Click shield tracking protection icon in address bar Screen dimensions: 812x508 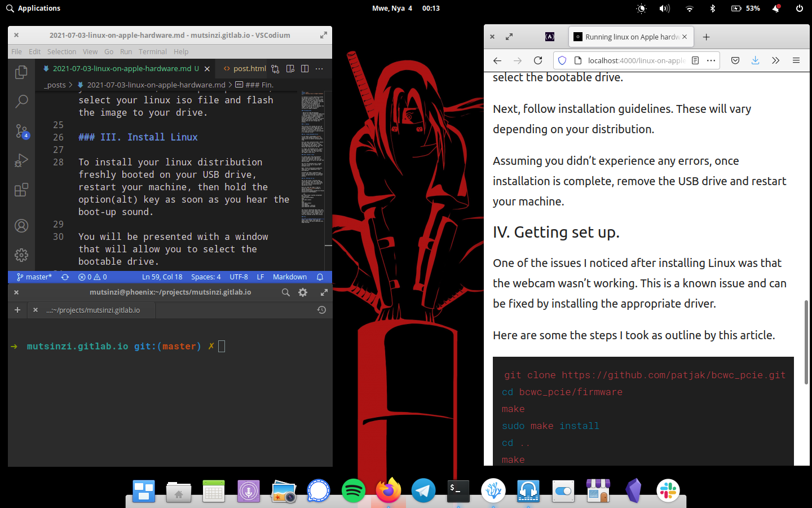562,60
